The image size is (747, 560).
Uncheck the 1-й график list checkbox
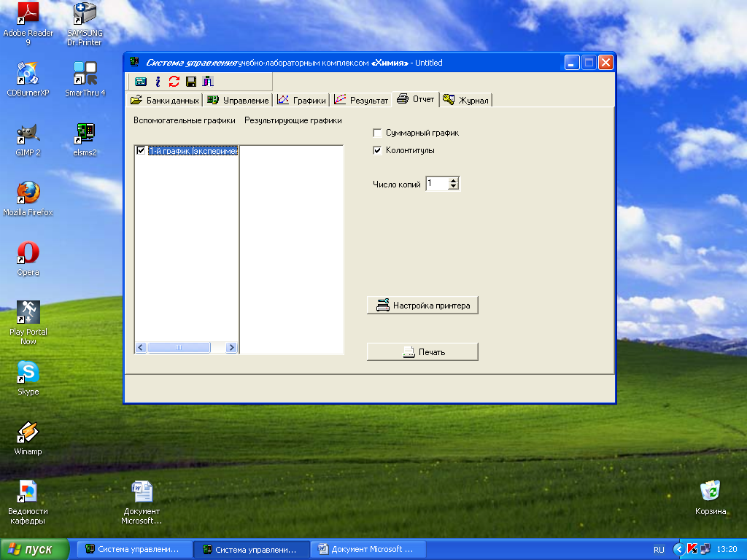[141, 150]
